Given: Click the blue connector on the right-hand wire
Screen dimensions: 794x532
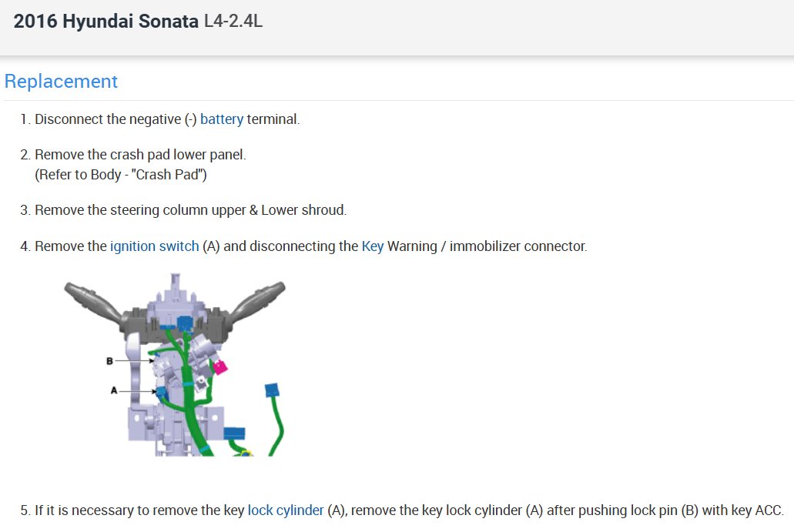Looking at the screenshot, I should 271,390.
